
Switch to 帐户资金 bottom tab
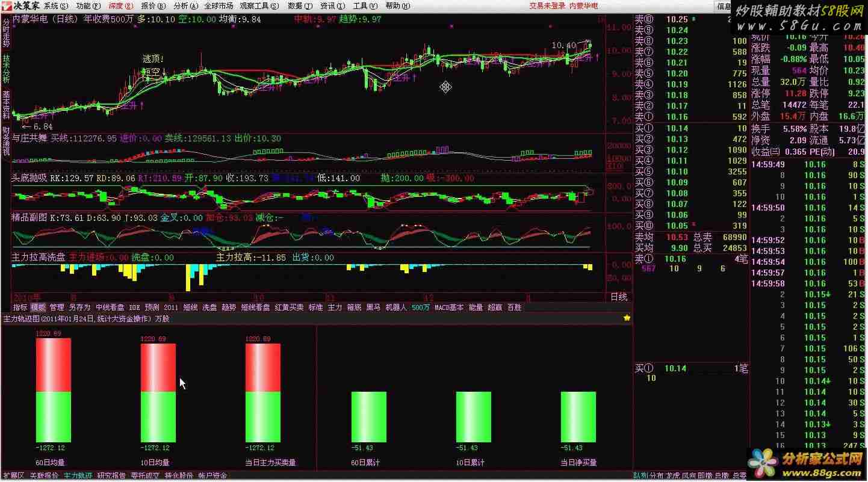pyautogui.click(x=212, y=476)
